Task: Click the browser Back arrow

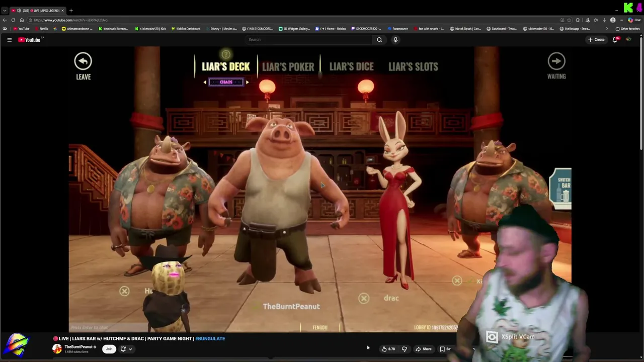Action: (5, 20)
